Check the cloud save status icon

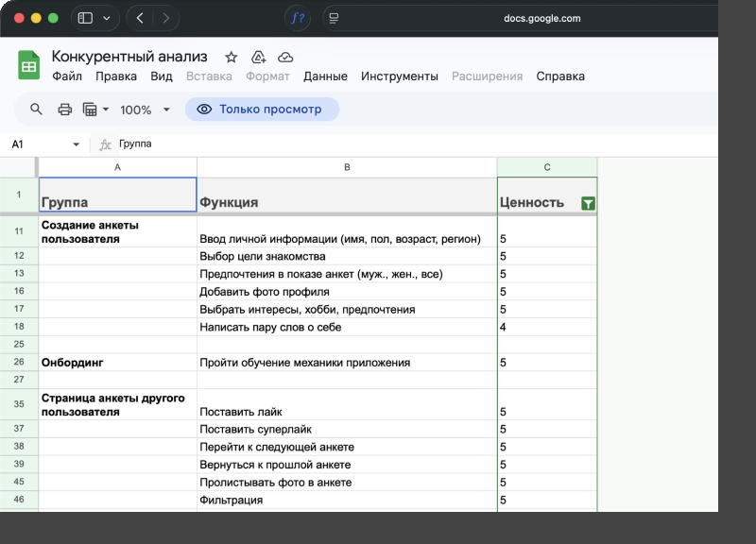[285, 58]
